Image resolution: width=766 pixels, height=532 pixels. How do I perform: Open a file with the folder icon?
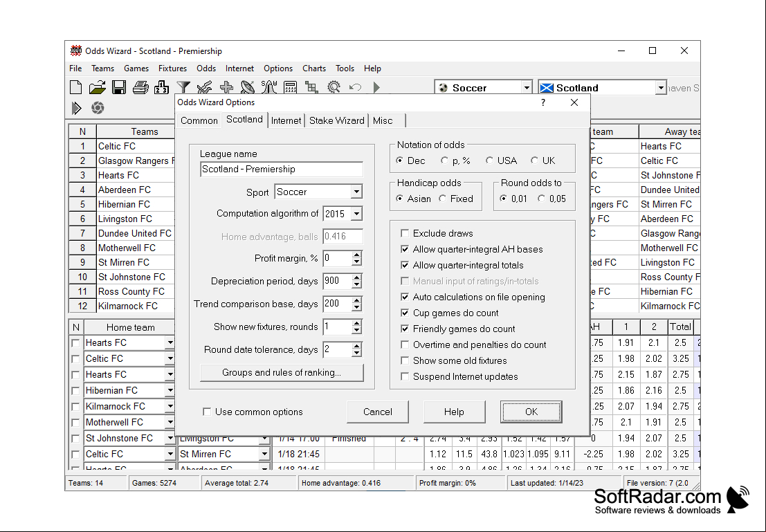[x=97, y=87]
